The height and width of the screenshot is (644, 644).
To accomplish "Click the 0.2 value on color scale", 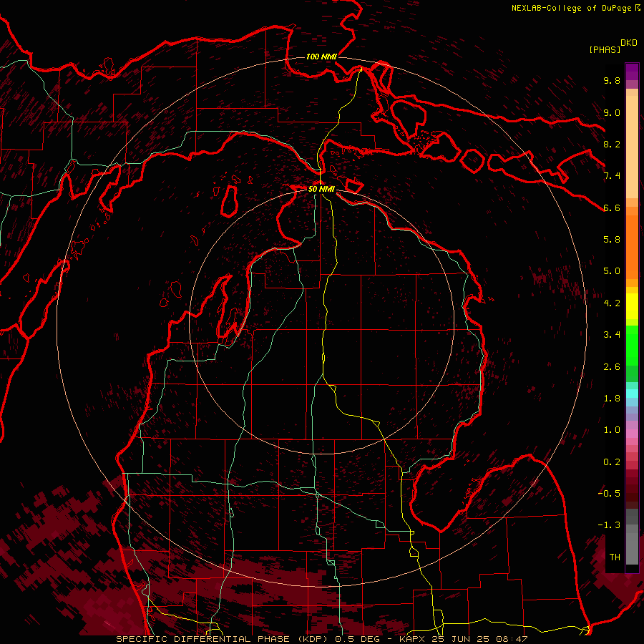I will [x=612, y=462].
